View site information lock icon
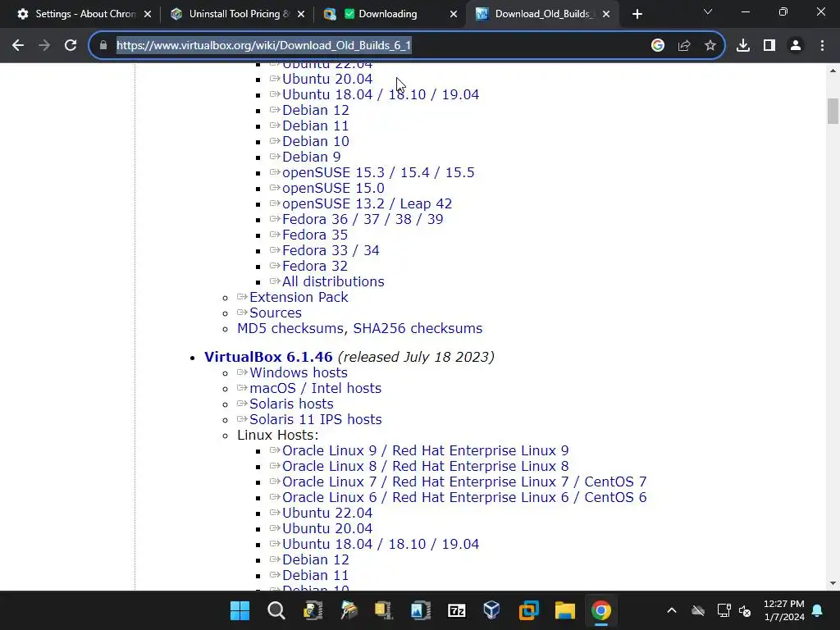This screenshot has height=630, width=840. point(103,46)
